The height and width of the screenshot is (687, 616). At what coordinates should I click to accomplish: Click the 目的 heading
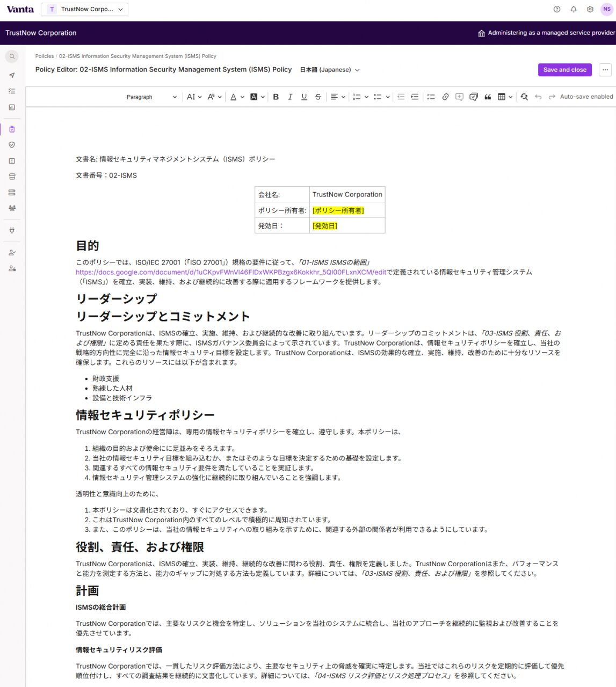(x=88, y=246)
